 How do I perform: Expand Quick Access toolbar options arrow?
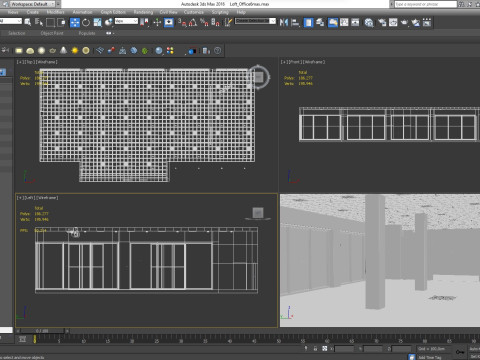click(x=58, y=4)
